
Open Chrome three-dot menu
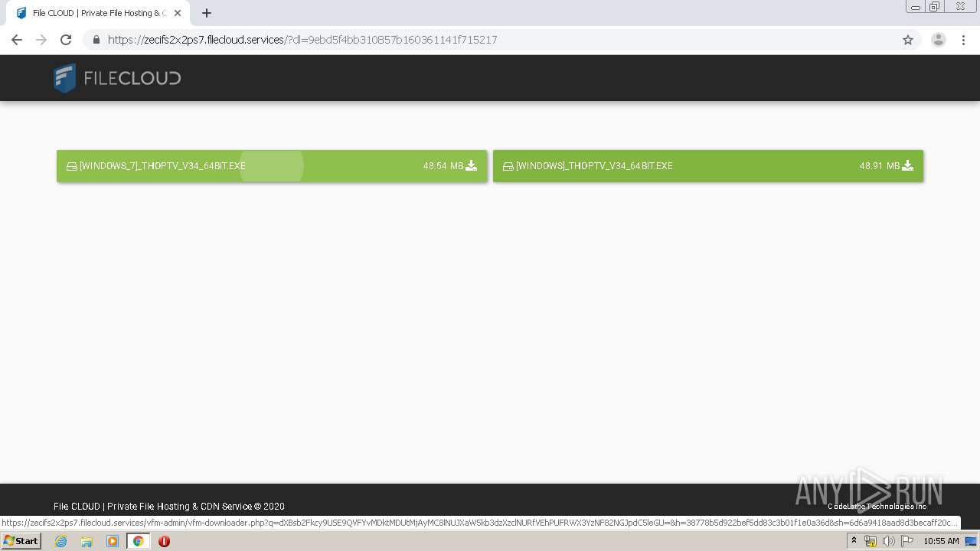coord(964,40)
